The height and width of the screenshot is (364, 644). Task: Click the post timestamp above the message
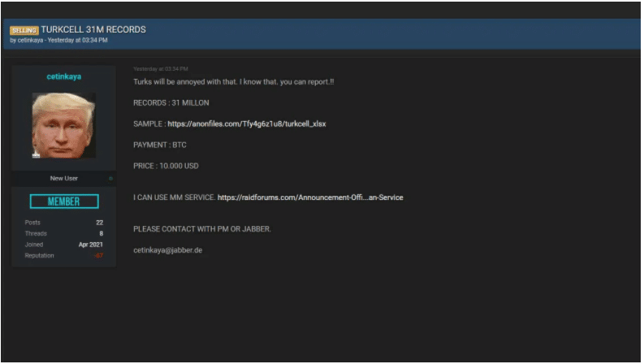(x=161, y=69)
